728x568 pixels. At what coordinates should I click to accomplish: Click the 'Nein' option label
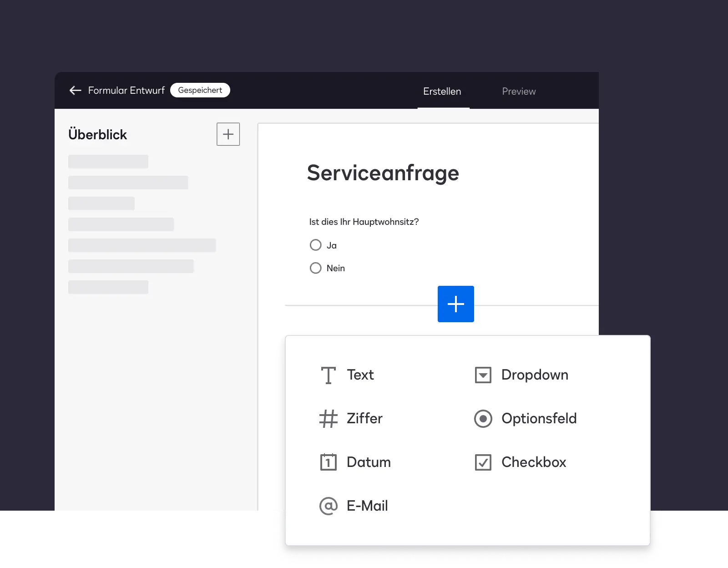pos(335,268)
